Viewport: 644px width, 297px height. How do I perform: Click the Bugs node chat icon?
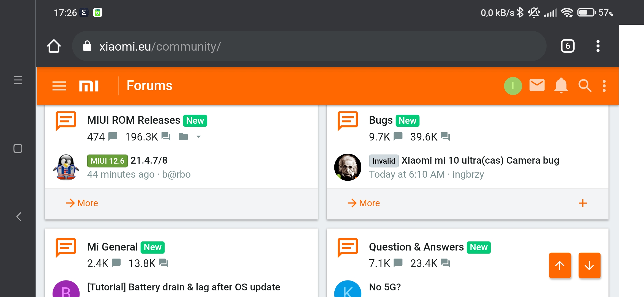coord(348,121)
